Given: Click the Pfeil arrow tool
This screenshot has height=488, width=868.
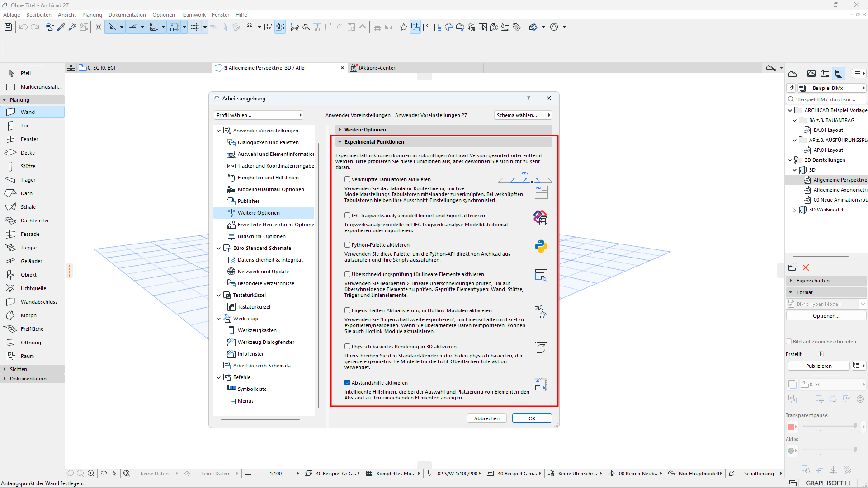Looking at the screenshot, I should [25, 73].
